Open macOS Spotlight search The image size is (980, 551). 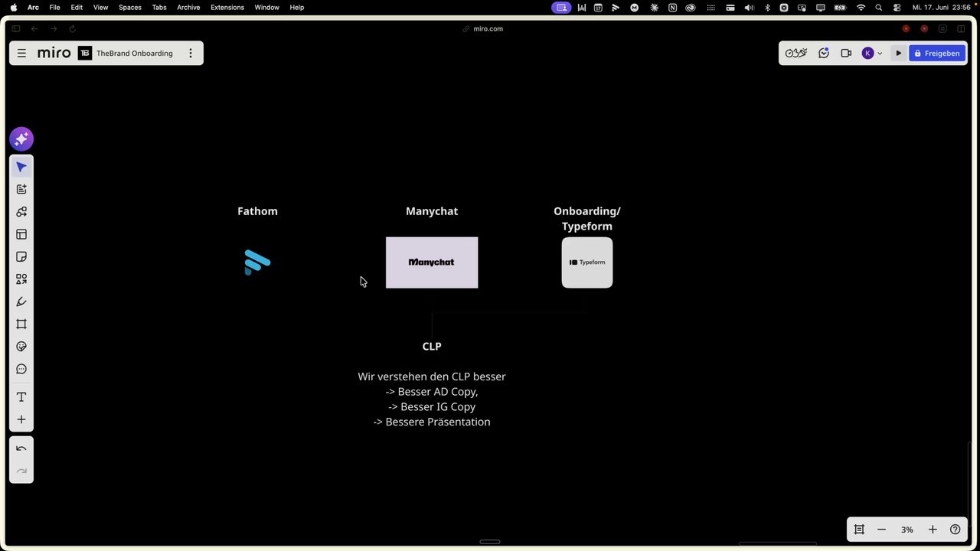coord(879,8)
